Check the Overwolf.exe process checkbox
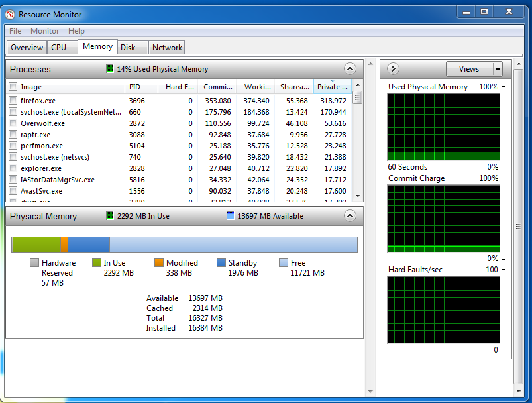 13,123
